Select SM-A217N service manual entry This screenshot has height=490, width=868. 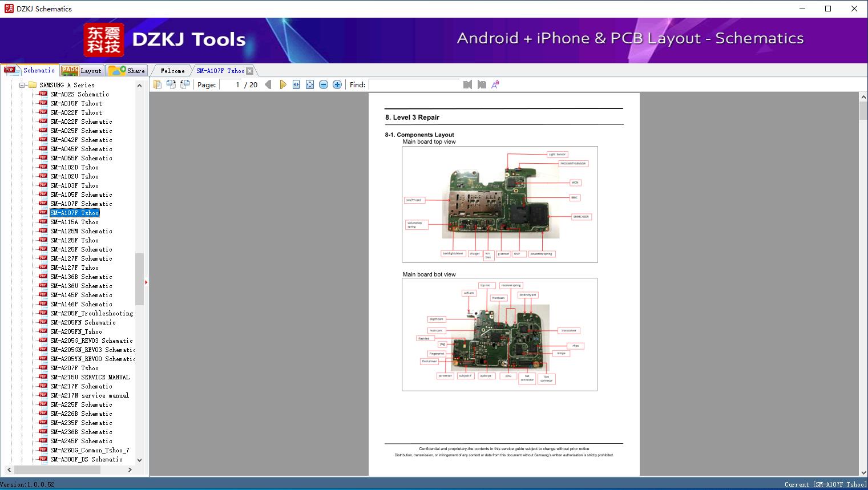[89, 395]
